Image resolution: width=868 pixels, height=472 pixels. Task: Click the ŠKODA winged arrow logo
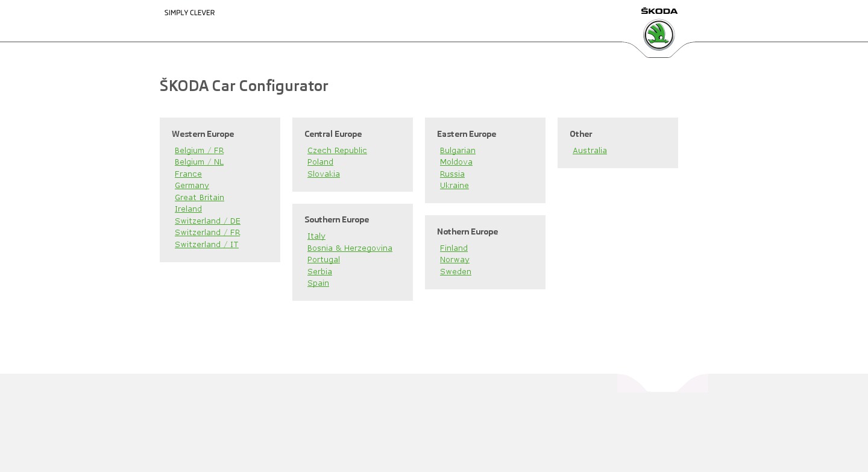coord(659,34)
